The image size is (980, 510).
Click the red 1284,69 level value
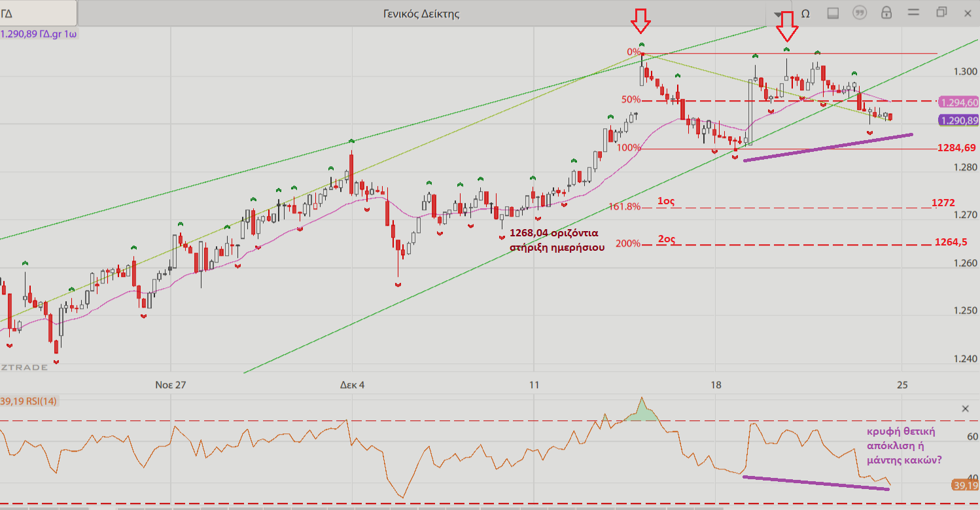(x=956, y=148)
